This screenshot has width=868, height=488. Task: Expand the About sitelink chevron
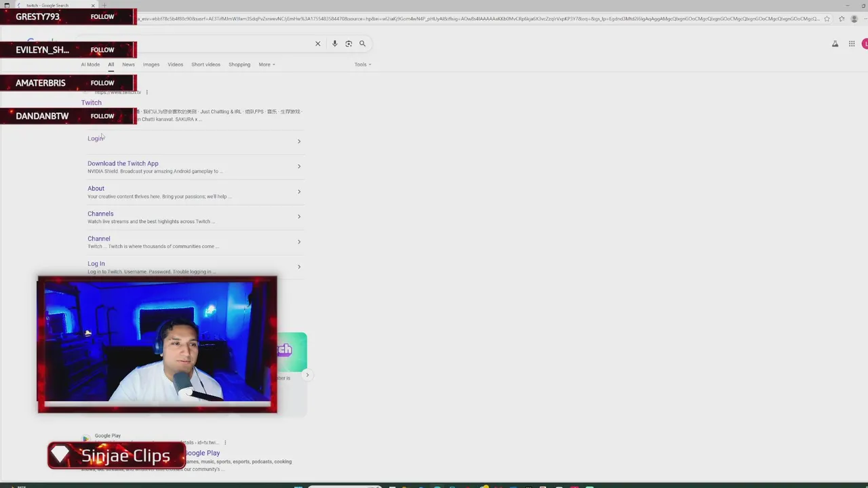point(299,191)
